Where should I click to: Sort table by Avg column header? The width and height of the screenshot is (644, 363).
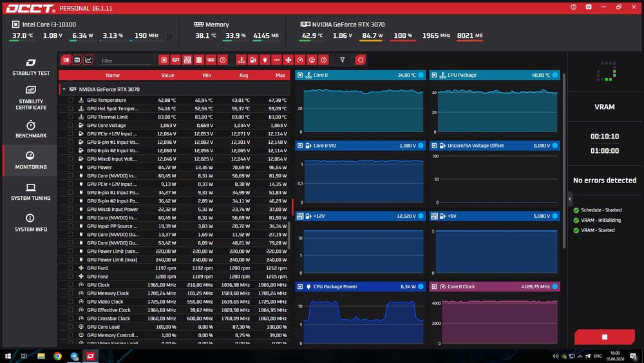point(243,75)
